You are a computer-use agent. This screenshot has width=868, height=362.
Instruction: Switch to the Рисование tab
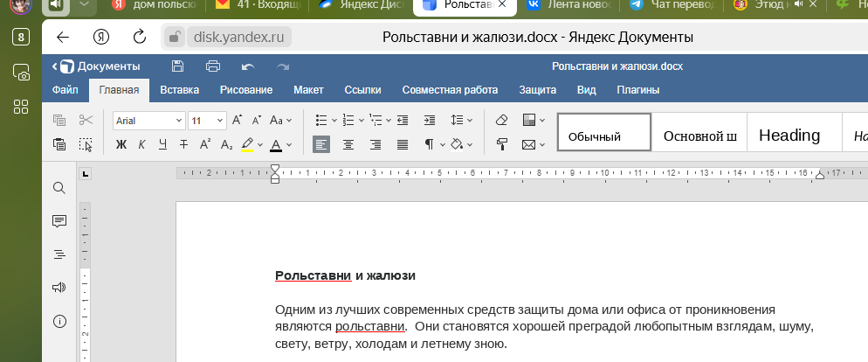click(x=245, y=90)
